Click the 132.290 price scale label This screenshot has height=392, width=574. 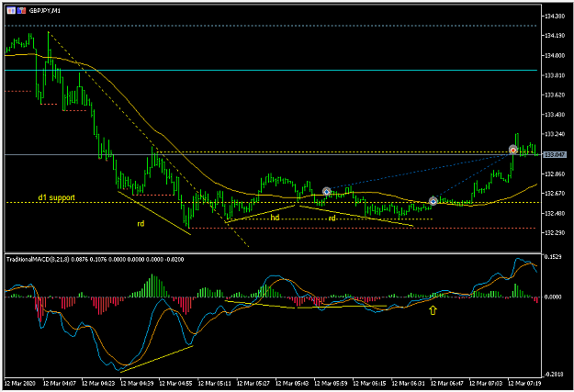click(x=555, y=233)
